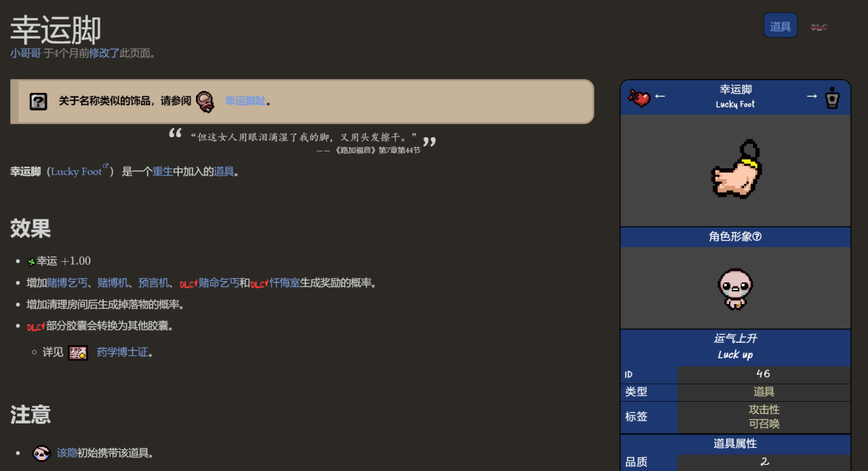Click the Cain character head icon
Viewport: 868px width, 471px height.
pyautogui.click(x=41, y=453)
